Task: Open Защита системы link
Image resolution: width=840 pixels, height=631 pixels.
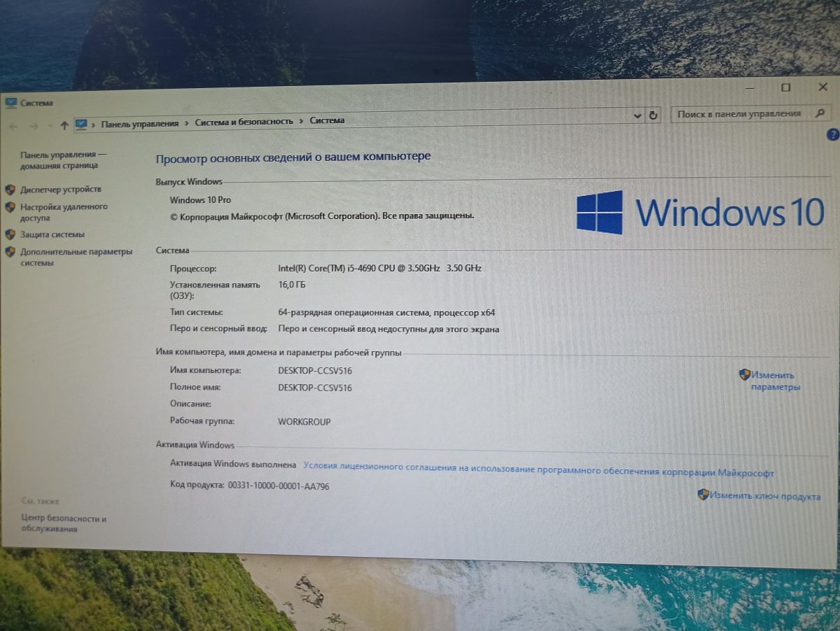Action: click(52, 234)
